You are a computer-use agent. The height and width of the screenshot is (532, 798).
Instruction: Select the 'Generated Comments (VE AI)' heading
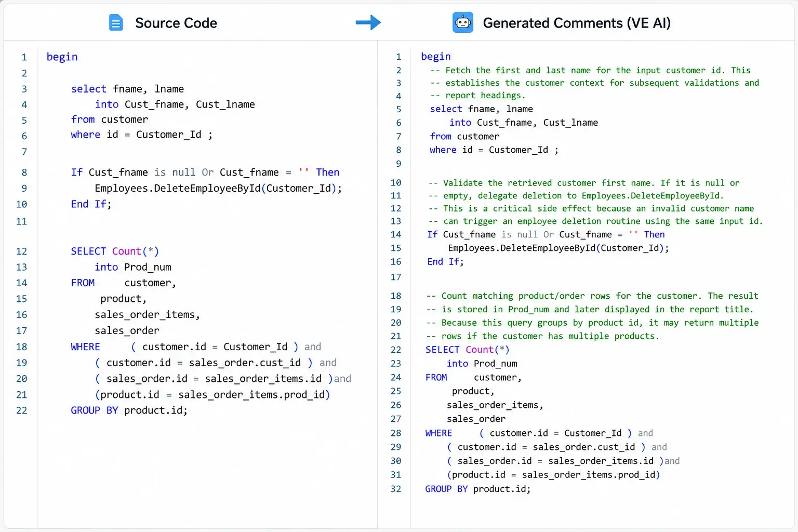point(577,23)
